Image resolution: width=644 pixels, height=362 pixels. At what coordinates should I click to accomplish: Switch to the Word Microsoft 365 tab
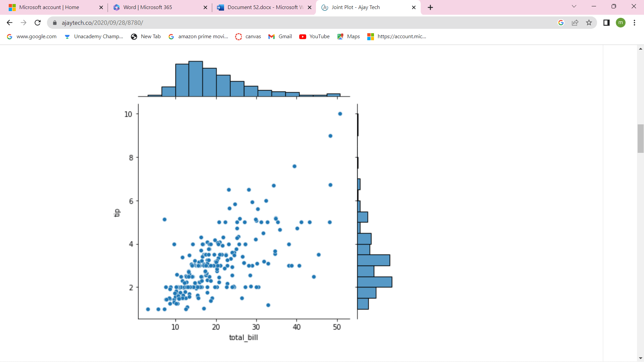coord(148,7)
